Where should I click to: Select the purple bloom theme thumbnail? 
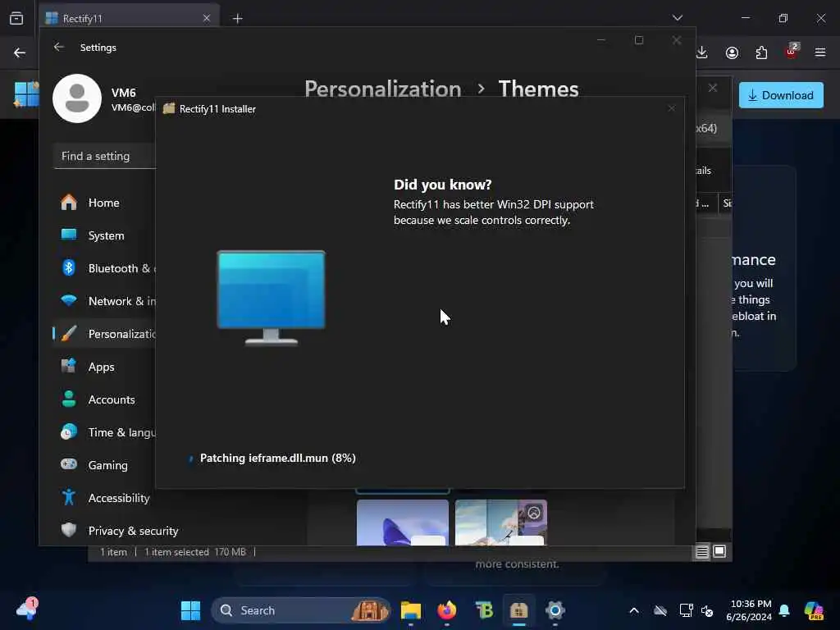pyautogui.click(x=402, y=523)
